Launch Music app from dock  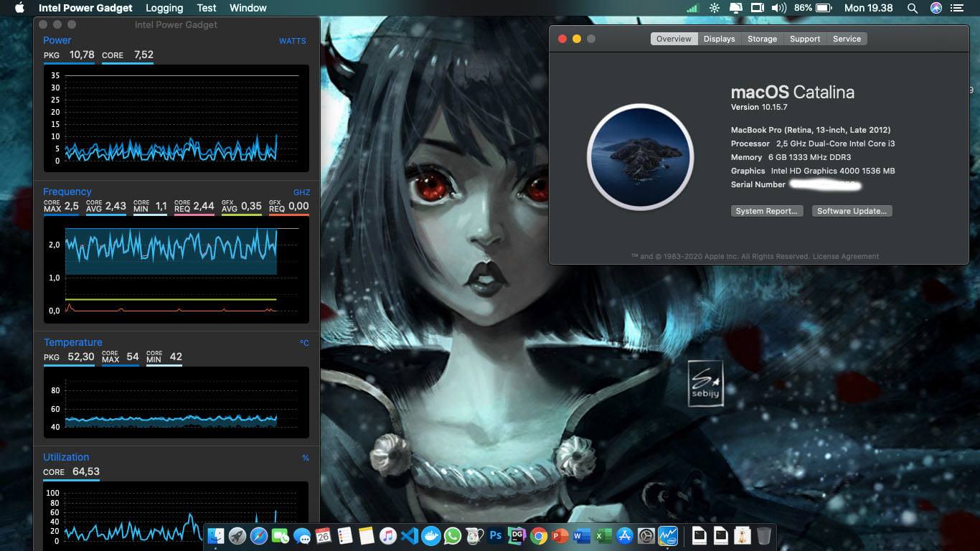tap(388, 536)
